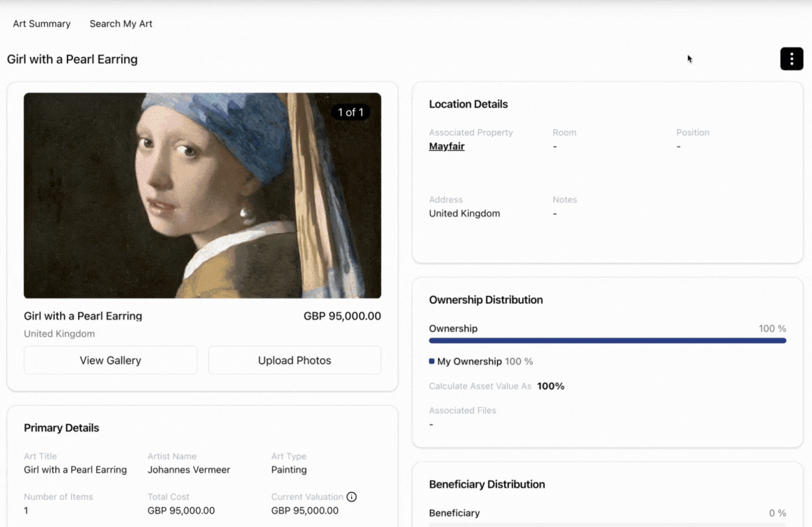
Task: Click the Current Valuation info icon
Action: (x=351, y=496)
